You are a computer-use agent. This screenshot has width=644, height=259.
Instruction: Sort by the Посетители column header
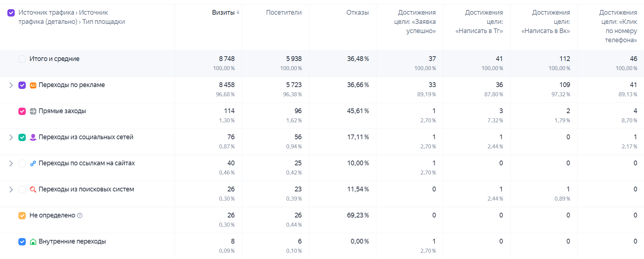click(x=284, y=12)
